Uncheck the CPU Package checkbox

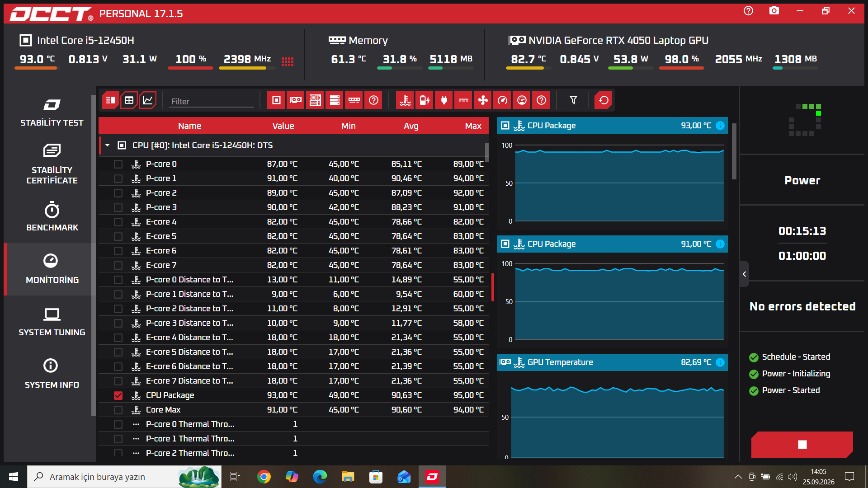118,395
